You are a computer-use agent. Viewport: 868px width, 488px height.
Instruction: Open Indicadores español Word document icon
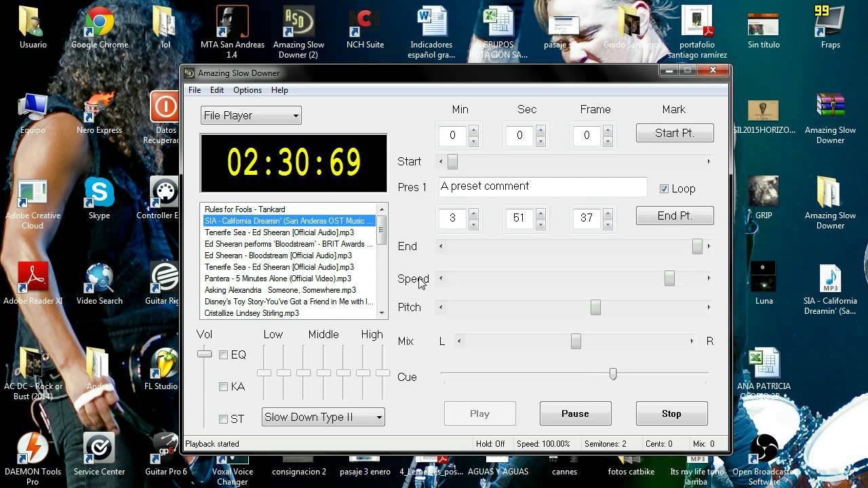(x=431, y=32)
